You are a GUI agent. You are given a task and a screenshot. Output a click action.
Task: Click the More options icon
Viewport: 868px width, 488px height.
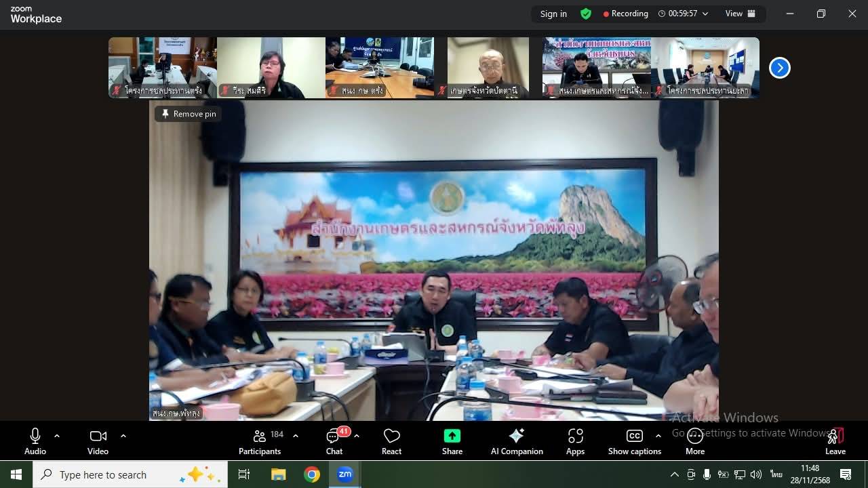(x=695, y=436)
